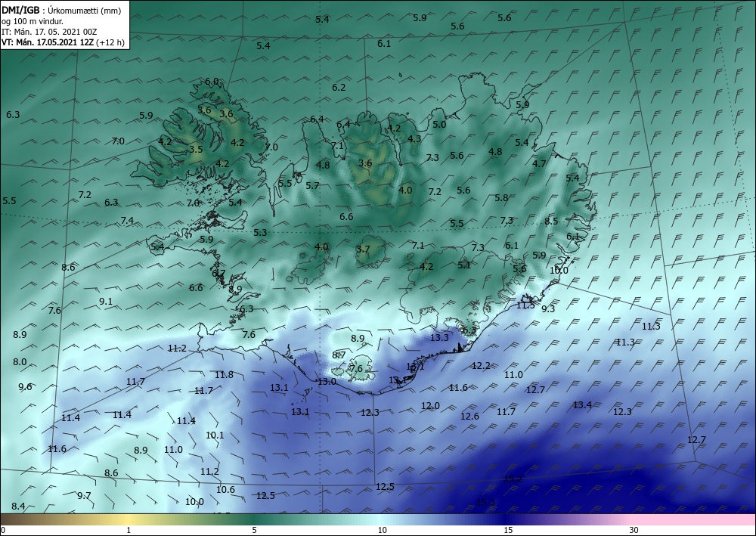
Task: Select the "5" label on the color scale
Action: (254, 530)
